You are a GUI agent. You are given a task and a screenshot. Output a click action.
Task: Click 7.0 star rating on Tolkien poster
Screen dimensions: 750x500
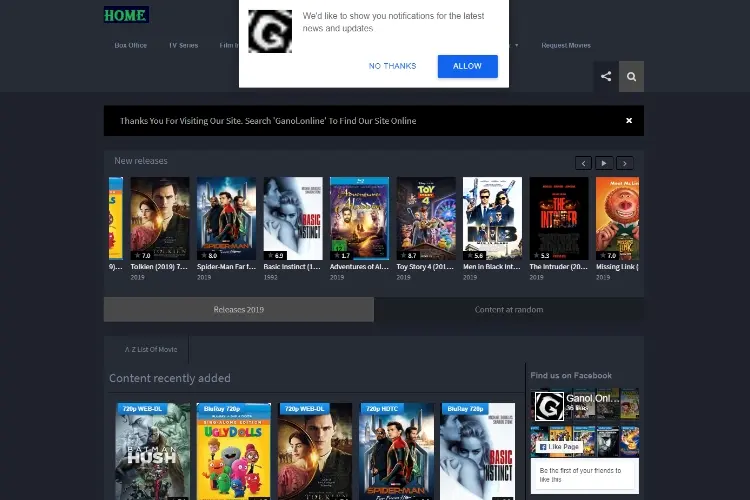[142, 256]
